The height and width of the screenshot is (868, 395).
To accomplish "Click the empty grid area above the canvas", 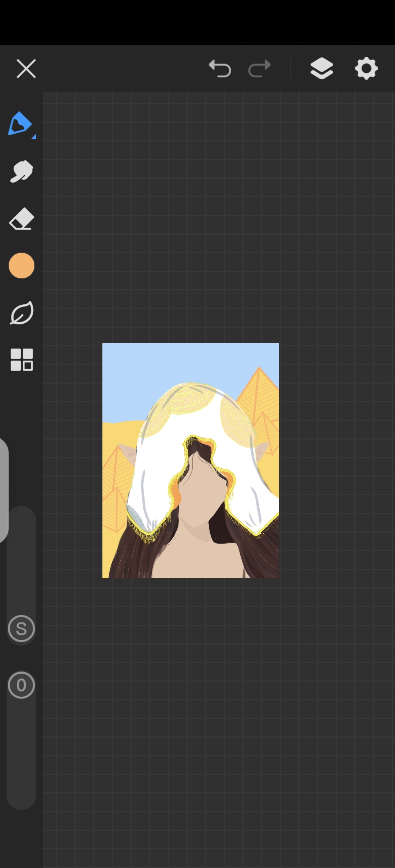I will pos(219,219).
